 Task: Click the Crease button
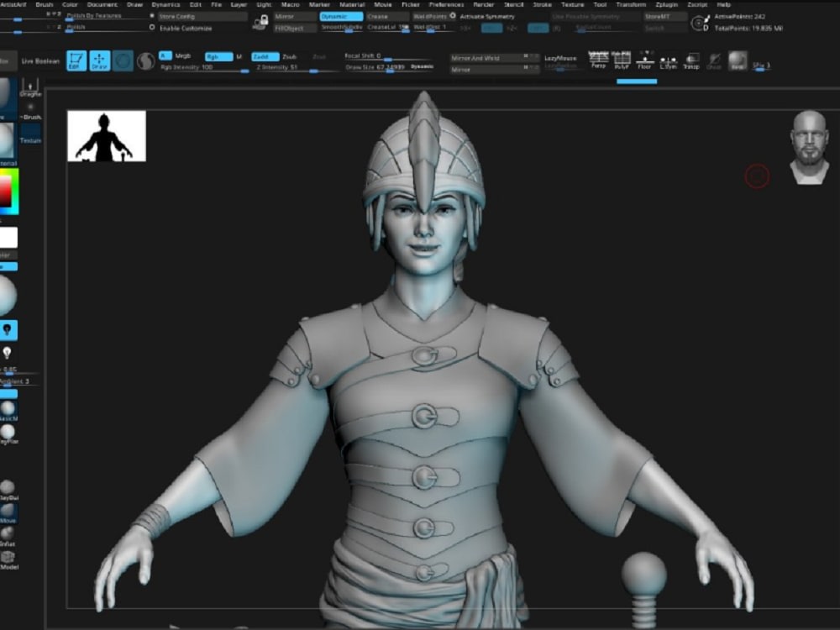(387, 17)
